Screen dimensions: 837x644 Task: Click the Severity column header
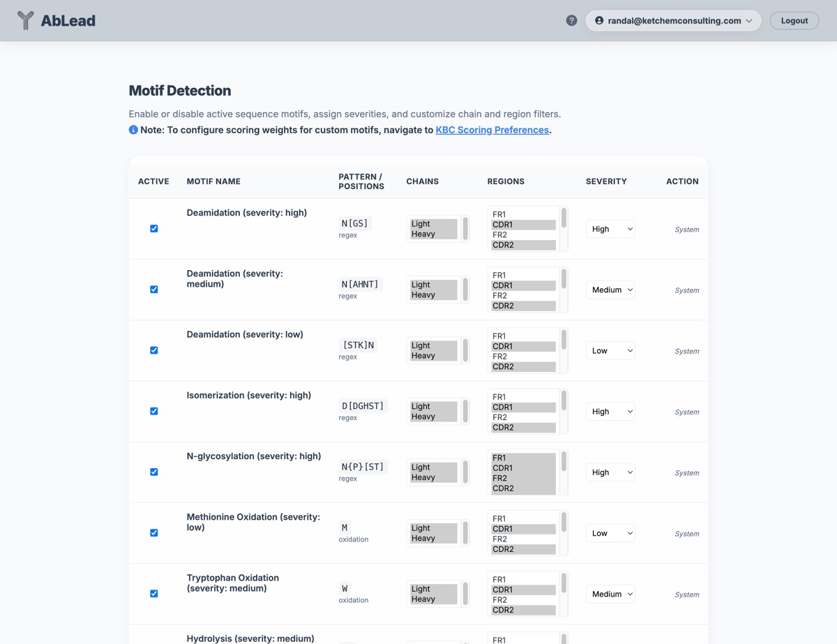tap(606, 181)
